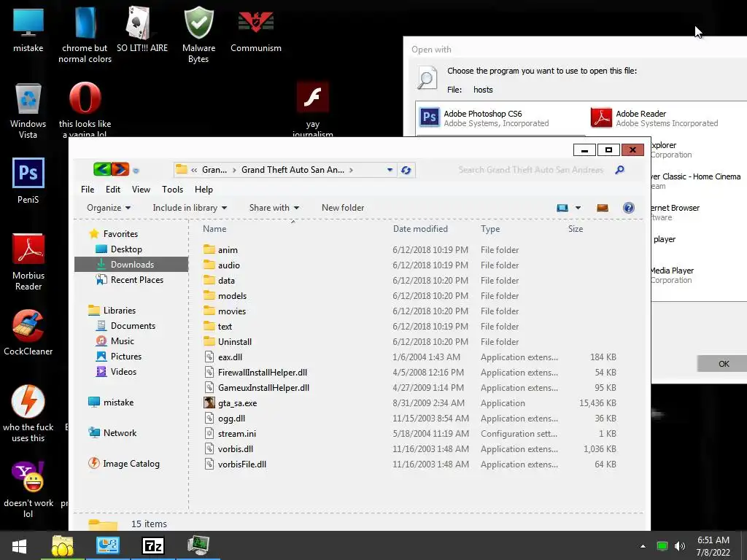747x560 pixels.
Task: Click the refresh icon beside the address bar
Action: [x=406, y=170]
